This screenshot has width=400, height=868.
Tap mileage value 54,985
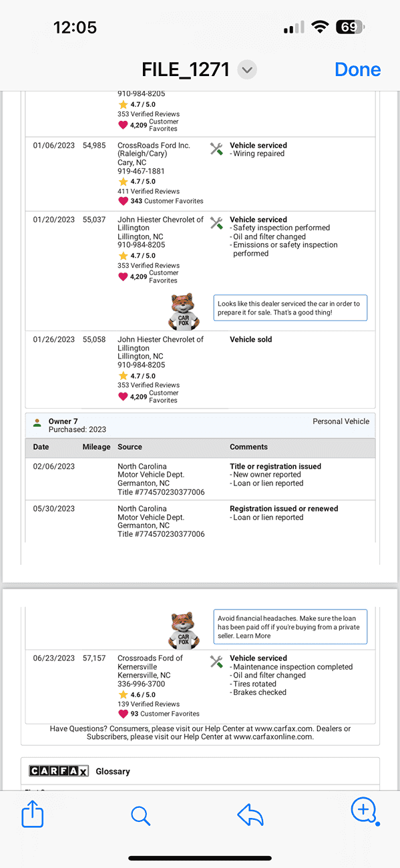click(94, 146)
